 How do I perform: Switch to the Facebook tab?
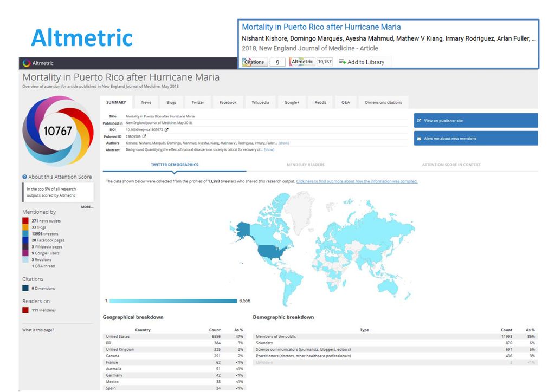tap(228, 102)
